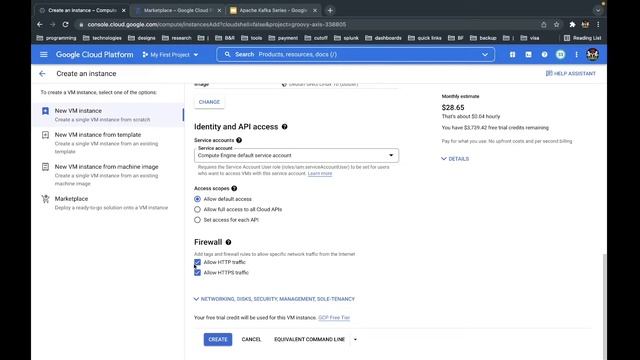Open the Google account avatar
This screenshot has height=360, width=640.
(x=593, y=54)
